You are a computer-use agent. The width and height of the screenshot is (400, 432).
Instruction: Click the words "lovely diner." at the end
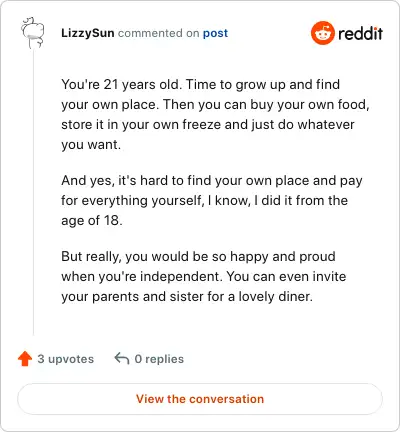tap(275, 296)
